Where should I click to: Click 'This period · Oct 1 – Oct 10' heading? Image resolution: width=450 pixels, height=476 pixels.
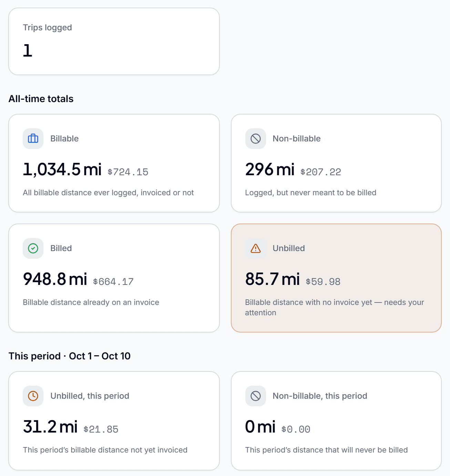point(70,356)
